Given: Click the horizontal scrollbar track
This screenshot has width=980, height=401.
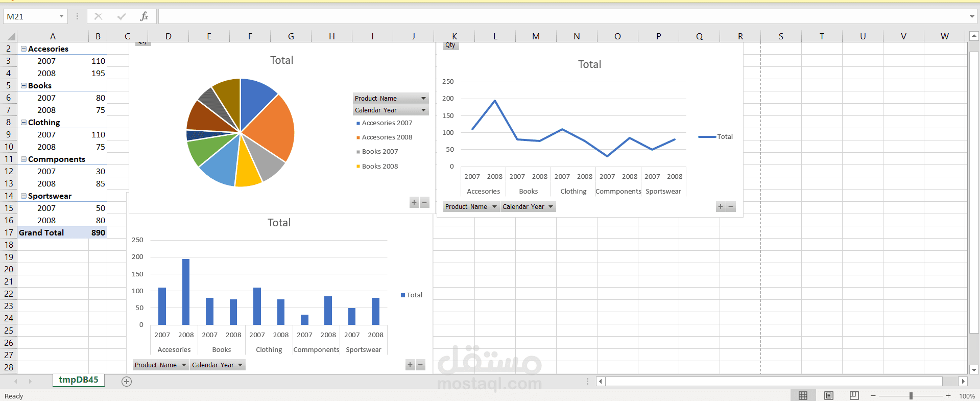Looking at the screenshot, I should click(x=774, y=381).
